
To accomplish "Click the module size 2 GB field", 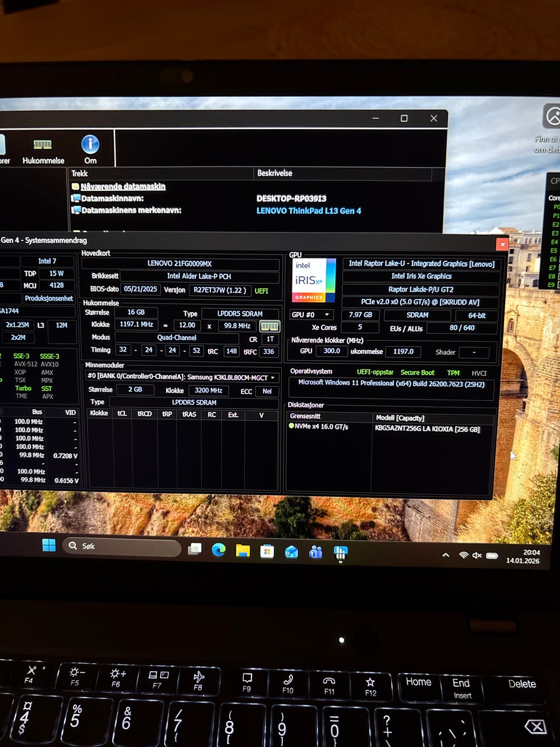I will tap(135, 389).
